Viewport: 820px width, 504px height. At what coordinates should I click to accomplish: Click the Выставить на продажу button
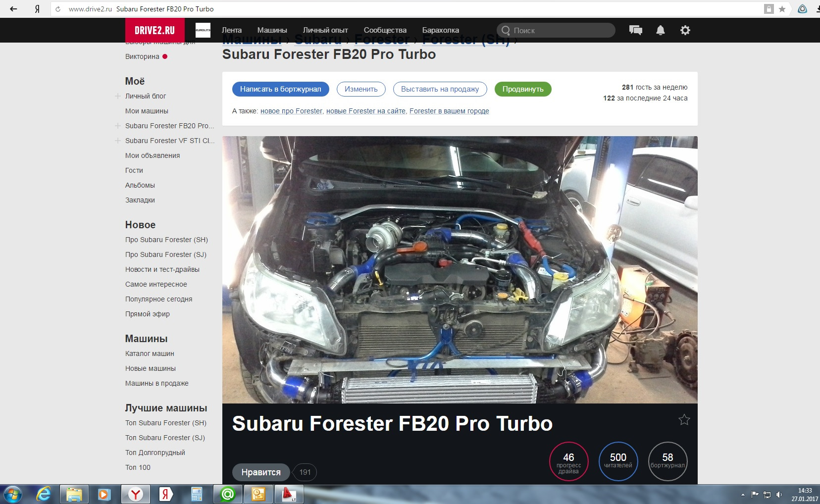click(x=440, y=89)
